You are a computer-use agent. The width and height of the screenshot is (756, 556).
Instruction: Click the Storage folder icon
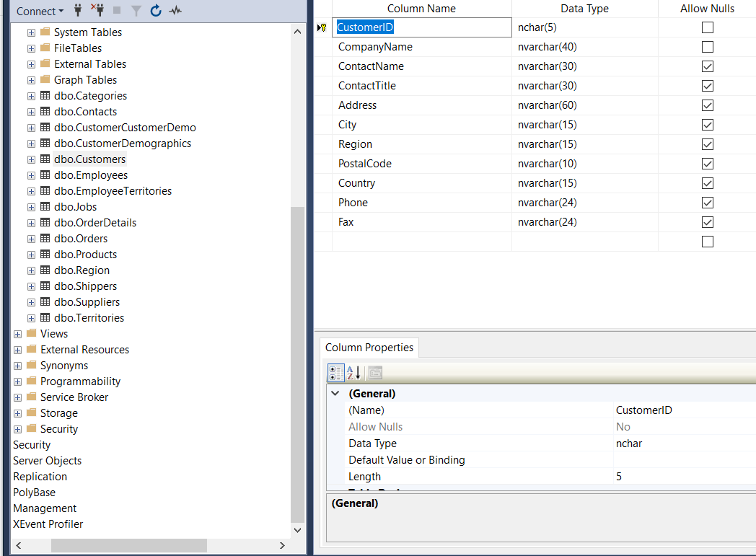pyautogui.click(x=32, y=413)
